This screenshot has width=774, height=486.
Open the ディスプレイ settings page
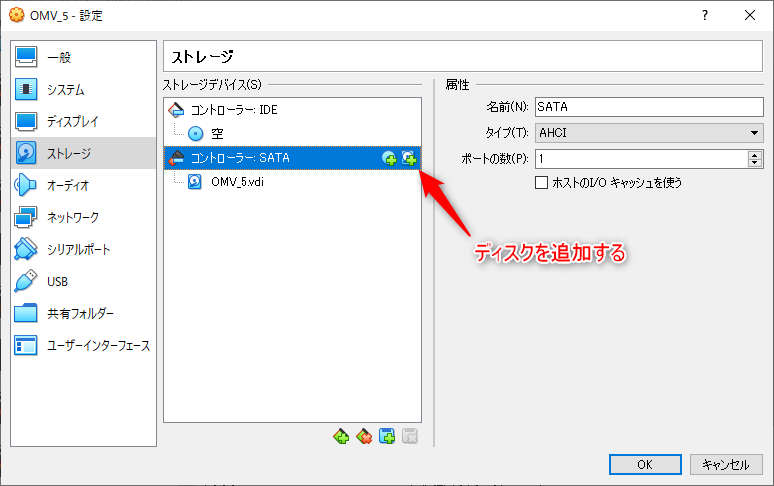pyautogui.click(x=72, y=122)
